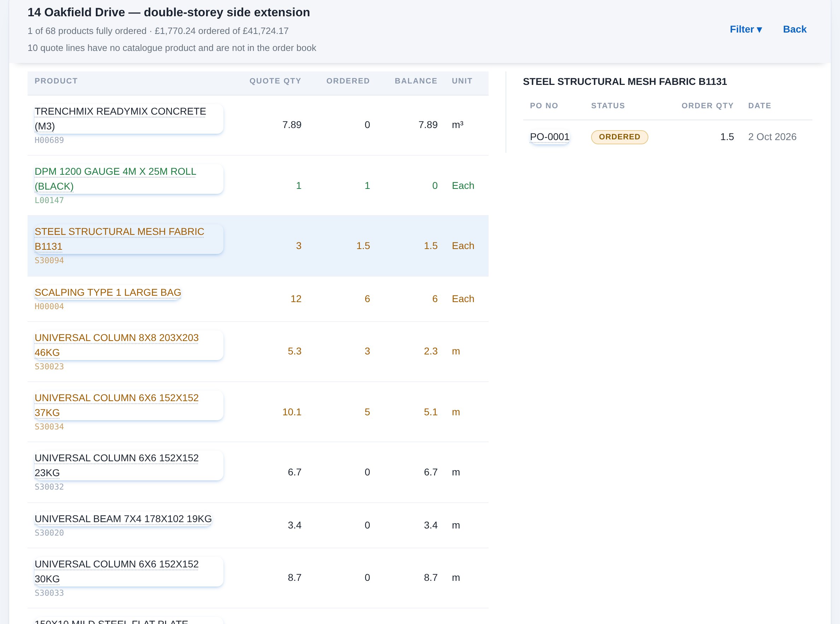Screen dimensions: 840x624
Task: Go back using the Back link
Action: click(794, 29)
